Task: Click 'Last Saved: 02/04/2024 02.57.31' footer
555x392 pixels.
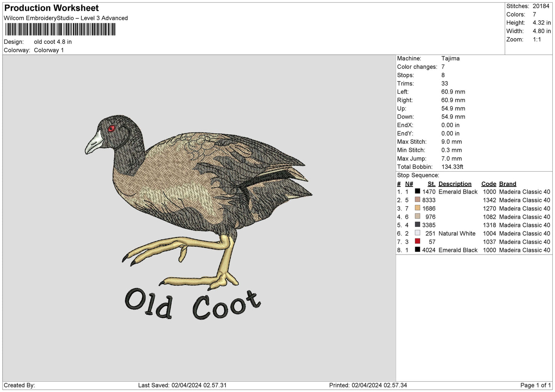Action: 182,385
